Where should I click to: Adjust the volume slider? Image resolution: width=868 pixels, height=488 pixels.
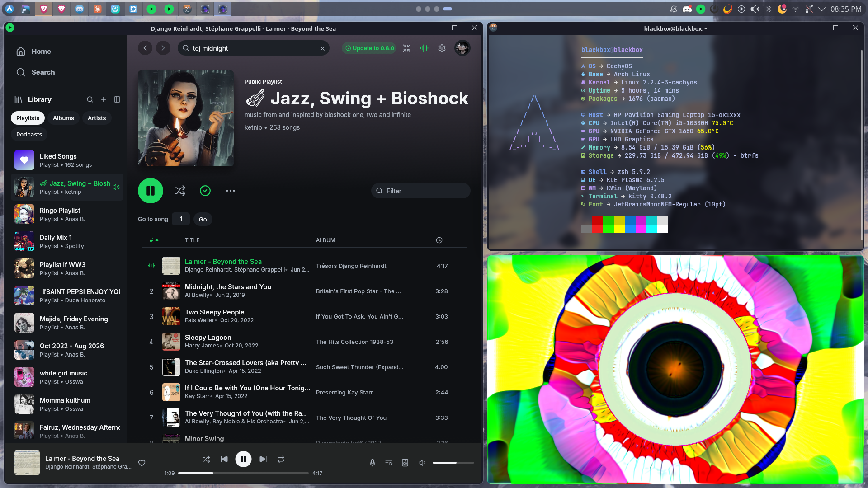pyautogui.click(x=453, y=463)
